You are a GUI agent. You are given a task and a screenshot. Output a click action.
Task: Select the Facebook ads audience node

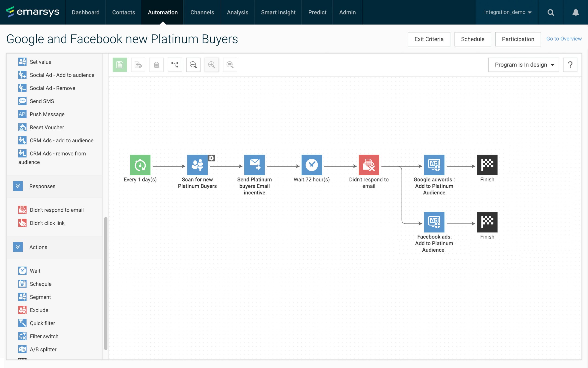[434, 222]
